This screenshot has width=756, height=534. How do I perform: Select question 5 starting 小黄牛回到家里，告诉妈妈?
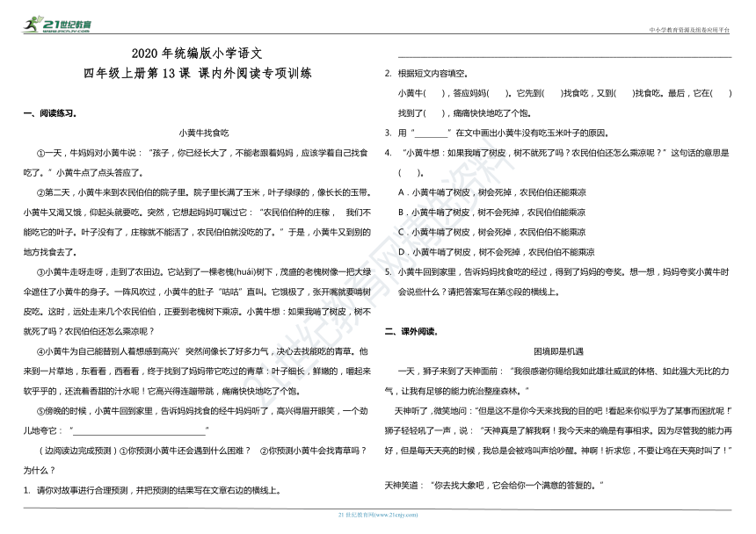pos(556,282)
